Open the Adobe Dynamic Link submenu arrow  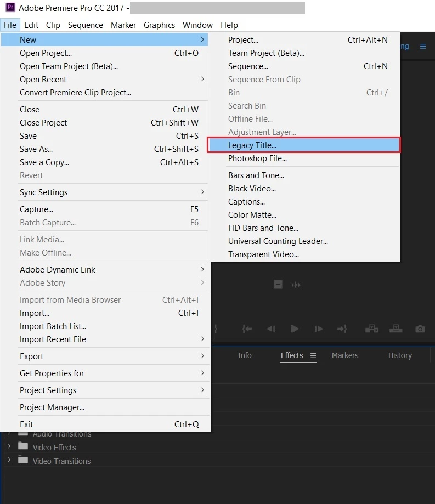[x=202, y=269]
